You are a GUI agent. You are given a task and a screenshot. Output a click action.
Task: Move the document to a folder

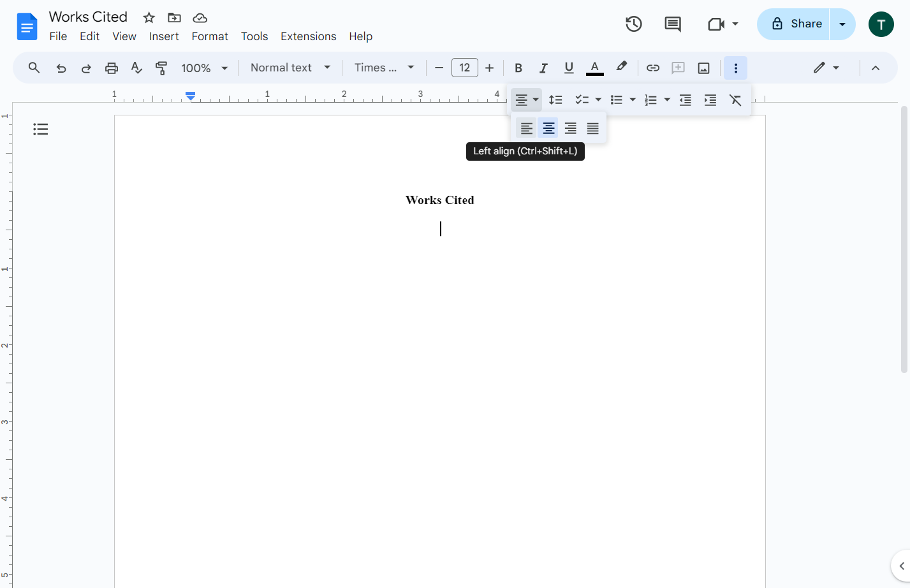(x=174, y=18)
